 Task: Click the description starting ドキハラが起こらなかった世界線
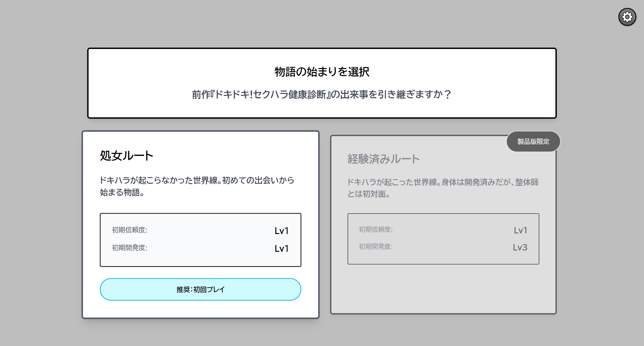[x=197, y=186]
